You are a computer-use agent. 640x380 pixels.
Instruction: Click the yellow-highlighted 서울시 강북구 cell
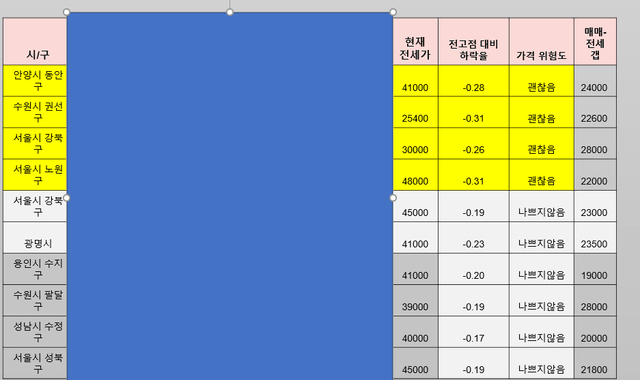click(35, 144)
